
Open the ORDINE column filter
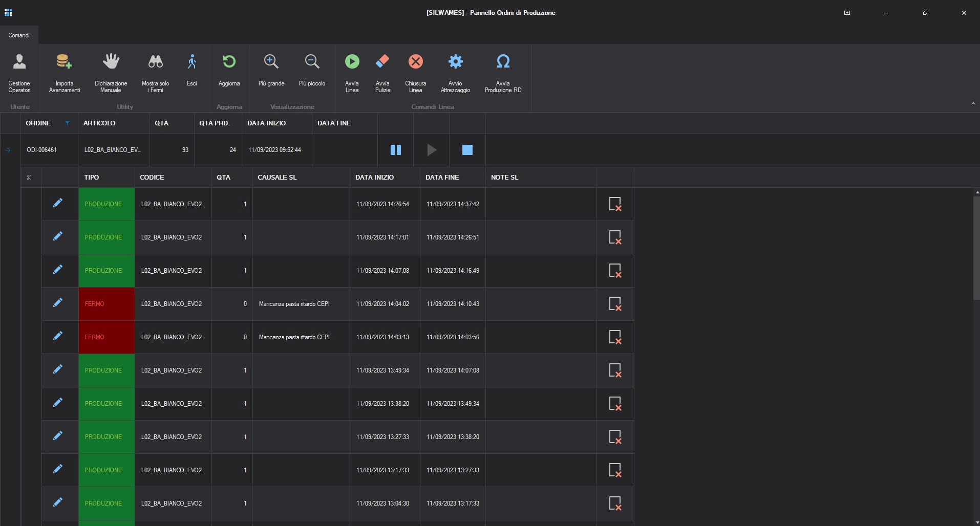(67, 123)
